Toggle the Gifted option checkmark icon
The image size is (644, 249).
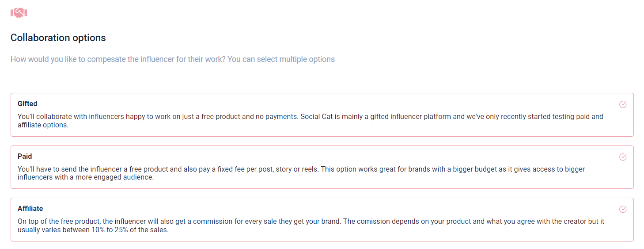click(x=623, y=104)
